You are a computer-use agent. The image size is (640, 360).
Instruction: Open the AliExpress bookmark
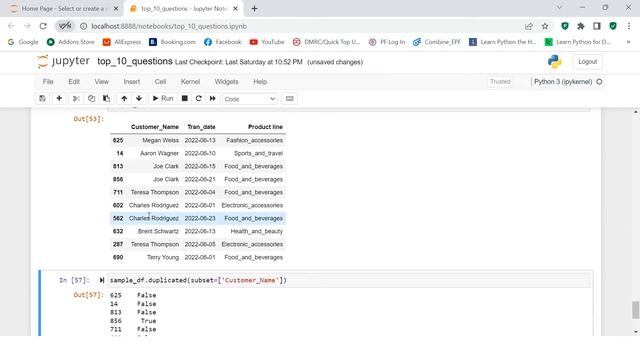pos(122,42)
